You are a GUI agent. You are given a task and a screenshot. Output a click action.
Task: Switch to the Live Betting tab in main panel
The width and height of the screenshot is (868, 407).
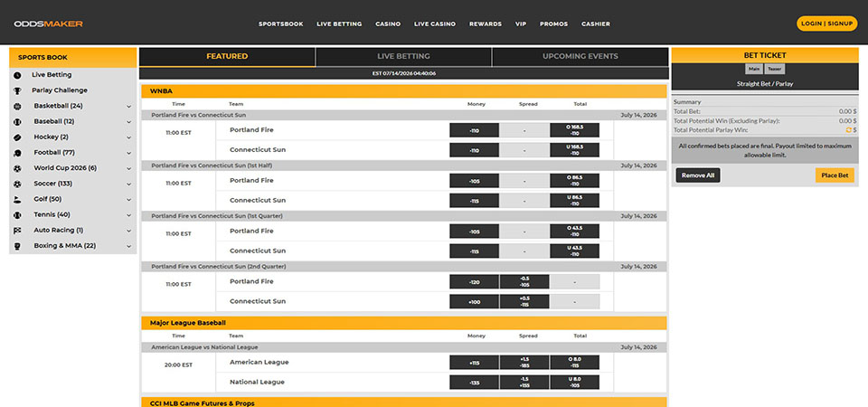[x=403, y=56]
